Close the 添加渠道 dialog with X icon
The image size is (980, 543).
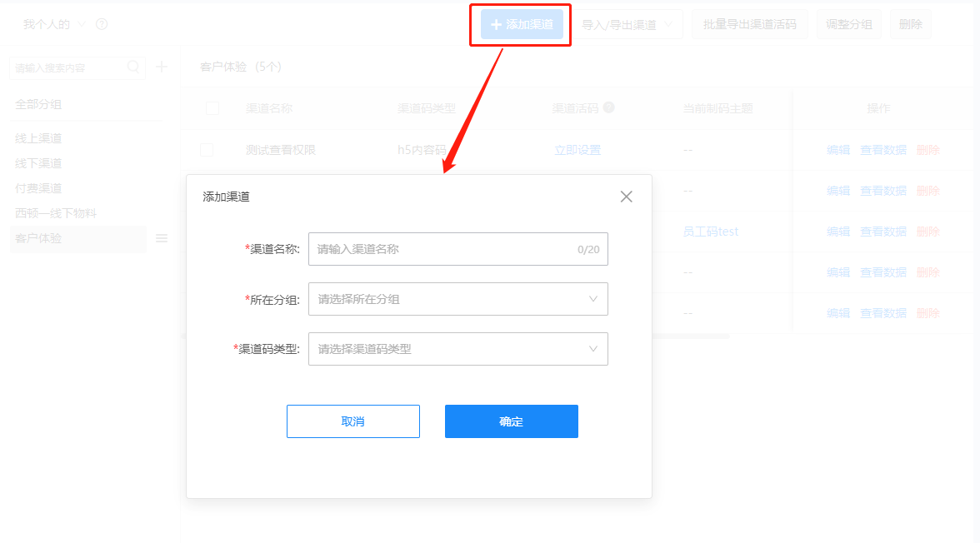click(x=627, y=197)
